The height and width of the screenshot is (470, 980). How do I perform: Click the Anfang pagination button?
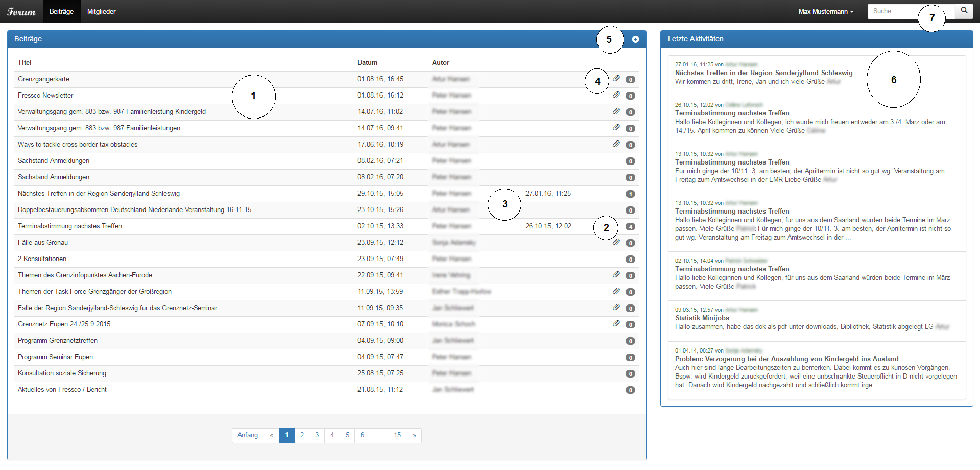(x=248, y=435)
